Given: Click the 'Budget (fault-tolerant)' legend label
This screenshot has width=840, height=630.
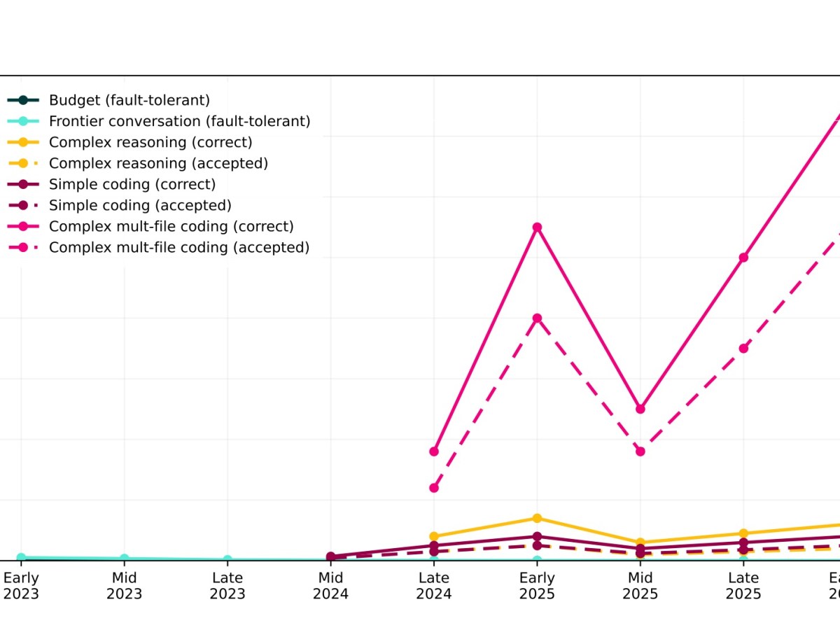Looking at the screenshot, I should point(129,100).
